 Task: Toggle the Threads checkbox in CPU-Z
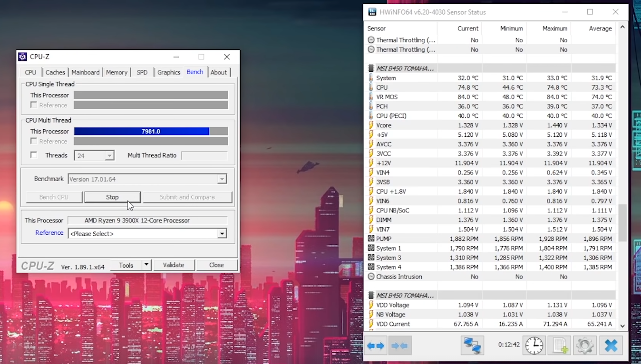[34, 155]
